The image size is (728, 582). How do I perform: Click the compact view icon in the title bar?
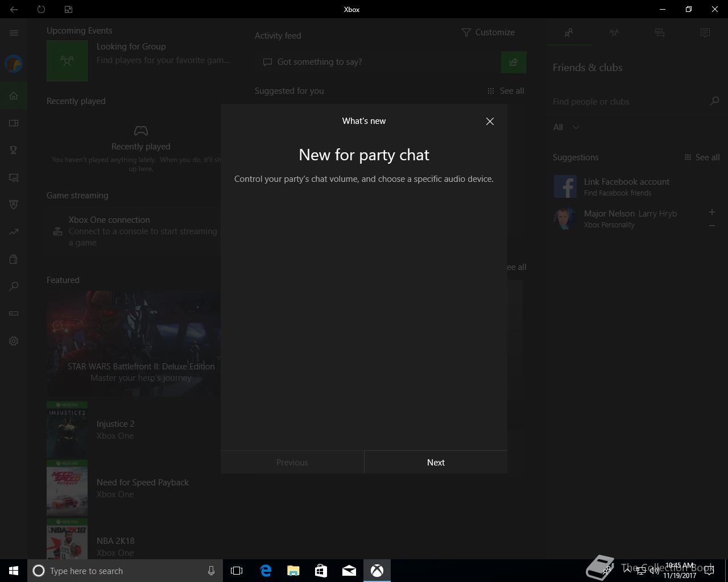pyautogui.click(x=68, y=9)
